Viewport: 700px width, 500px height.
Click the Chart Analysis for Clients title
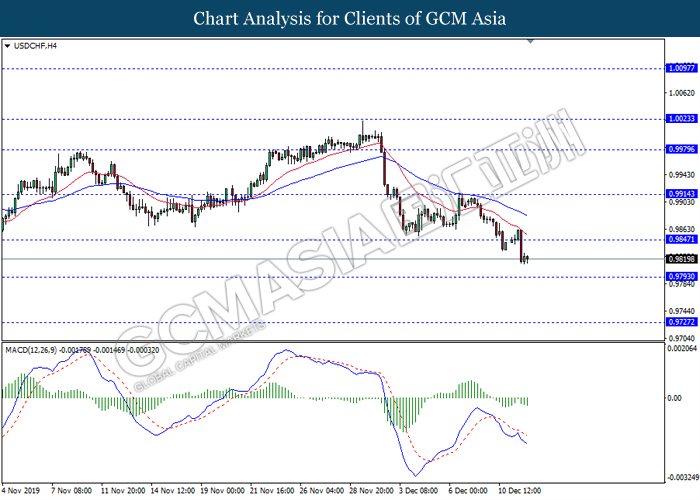click(350, 18)
